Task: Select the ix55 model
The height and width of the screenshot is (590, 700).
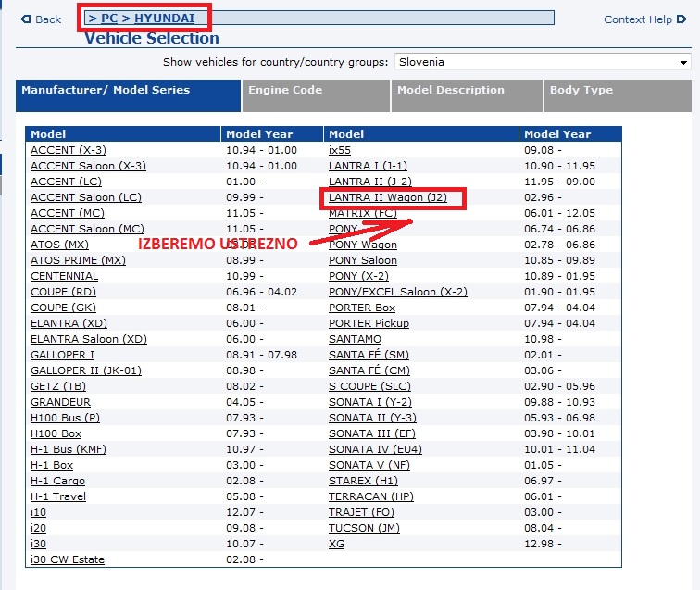Action: click(x=340, y=150)
